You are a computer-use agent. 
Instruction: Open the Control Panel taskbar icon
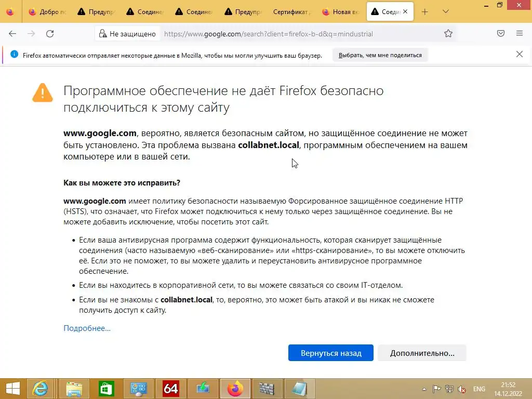pos(138,389)
